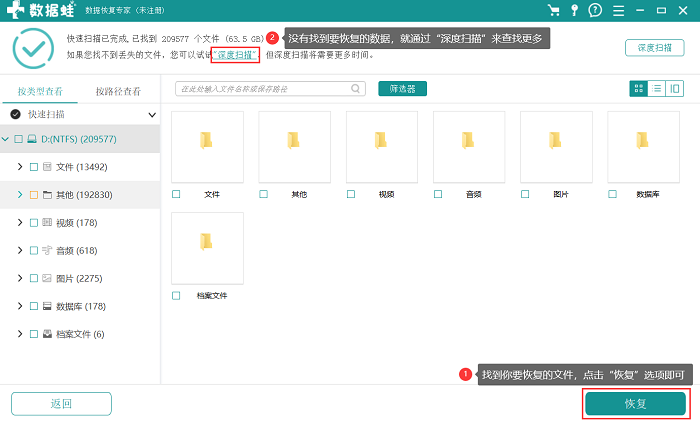Click the 文件 category icon in tree
Image resolution: width=700 pixels, height=427 pixels.
point(47,167)
